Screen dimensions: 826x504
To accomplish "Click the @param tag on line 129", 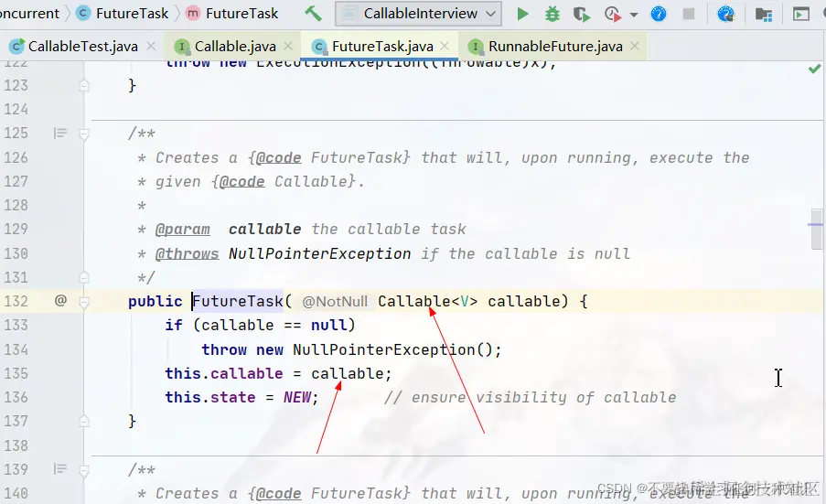I will (x=182, y=230).
